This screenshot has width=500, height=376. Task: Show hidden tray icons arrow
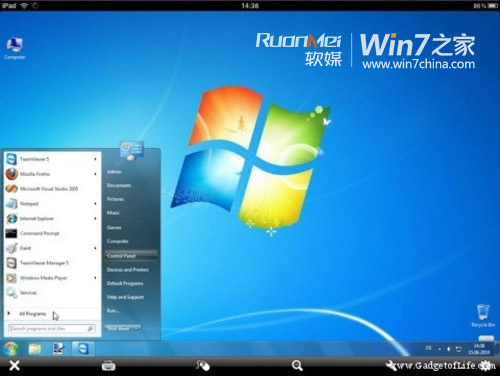click(x=439, y=349)
